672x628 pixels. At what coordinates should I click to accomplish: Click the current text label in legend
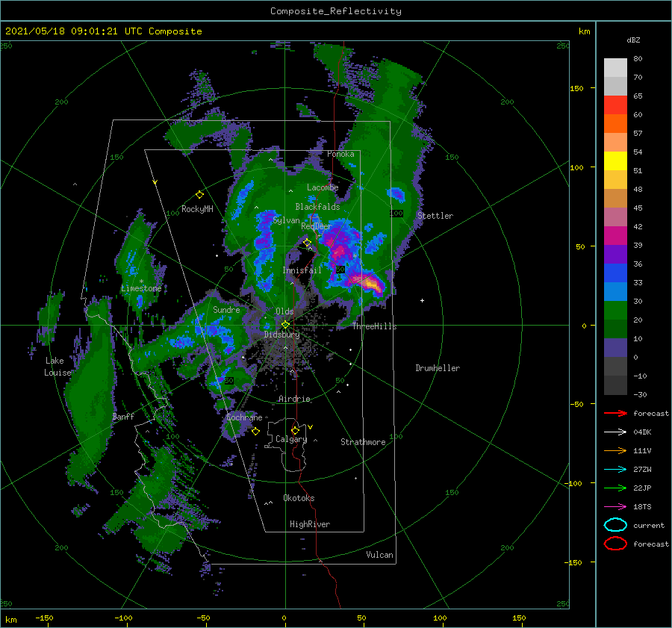click(x=649, y=525)
